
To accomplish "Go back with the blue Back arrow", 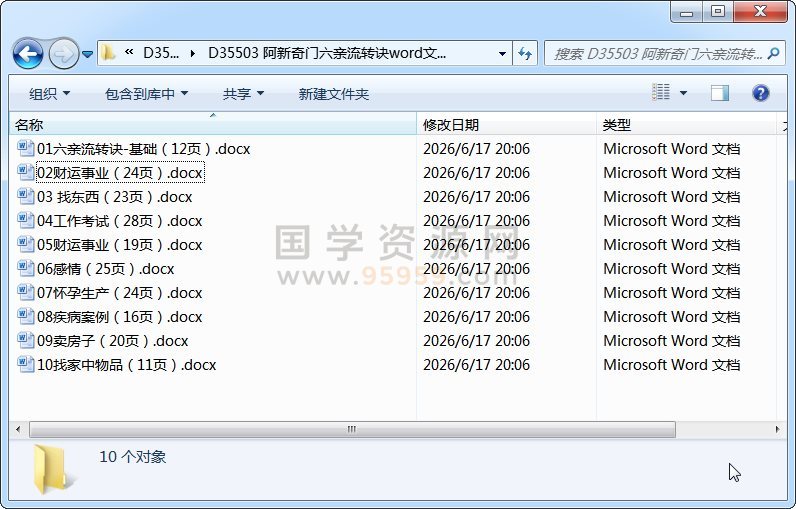I will 27,53.
